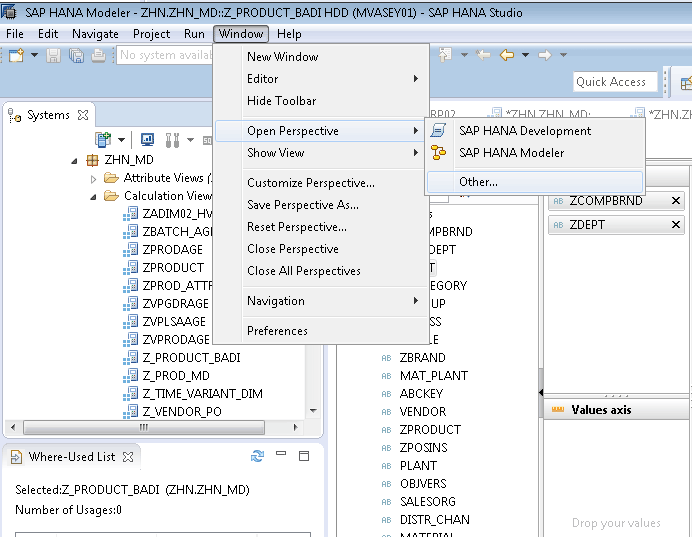This screenshot has height=537, width=692.
Task: Click the Add System icon in Systems panel
Action: (103, 139)
